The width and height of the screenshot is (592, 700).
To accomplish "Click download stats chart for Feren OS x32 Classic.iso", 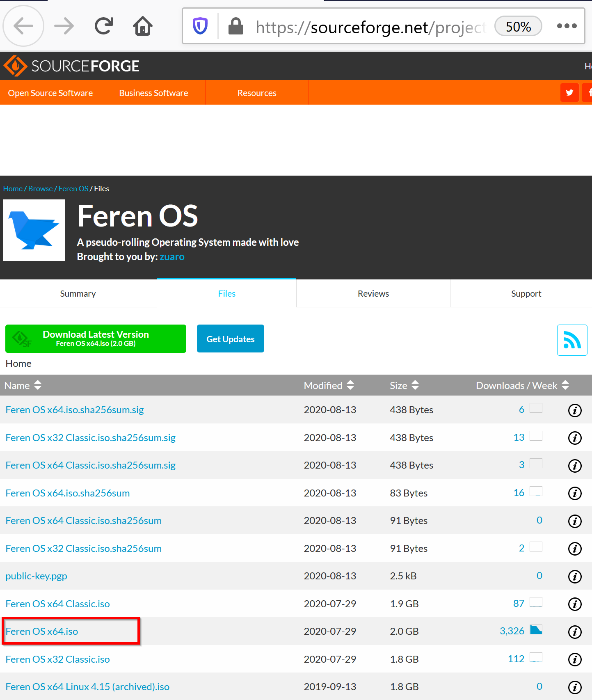I will pos(536,657).
